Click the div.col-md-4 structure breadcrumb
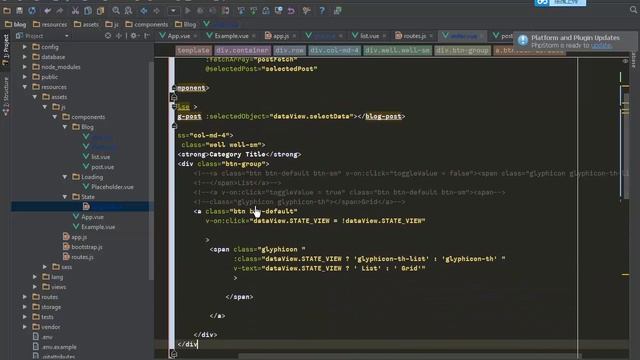The width and height of the screenshot is (640, 360). [334, 50]
